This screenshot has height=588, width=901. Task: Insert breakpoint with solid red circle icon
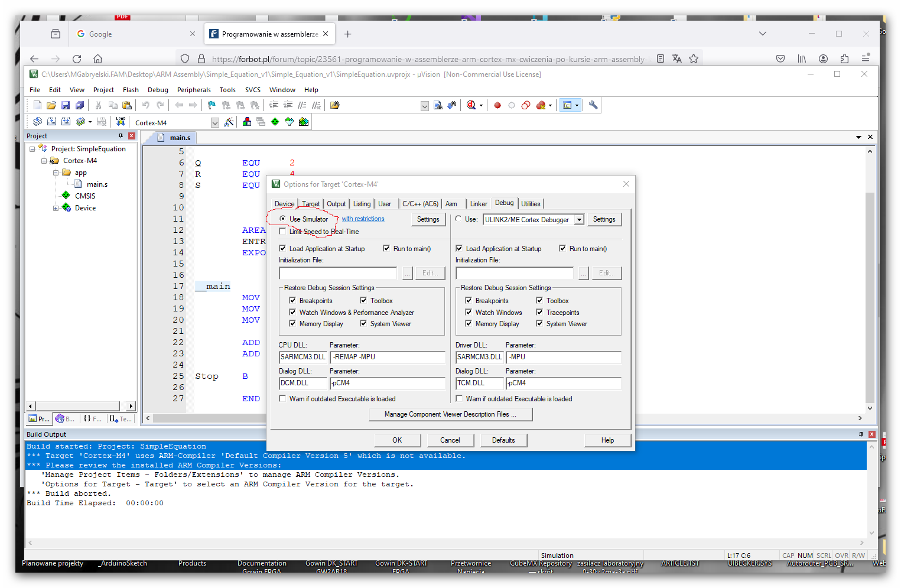[x=497, y=105]
